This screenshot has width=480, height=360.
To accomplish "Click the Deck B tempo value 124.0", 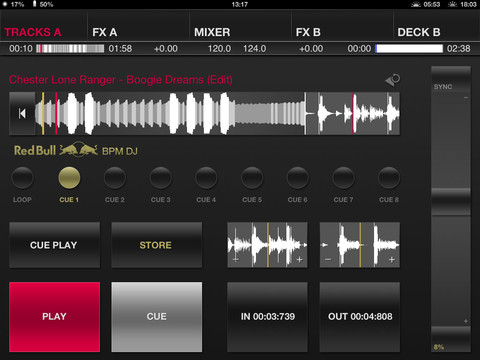I will tap(254, 49).
